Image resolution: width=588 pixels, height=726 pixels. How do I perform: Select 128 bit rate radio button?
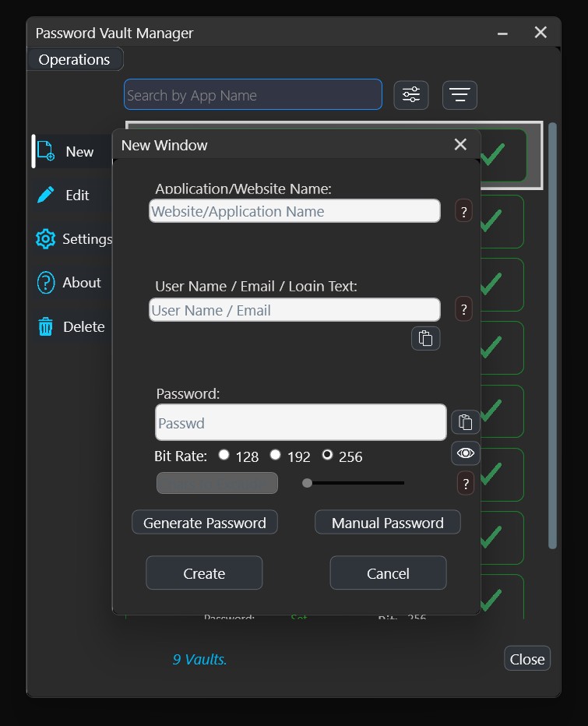pyautogui.click(x=224, y=455)
